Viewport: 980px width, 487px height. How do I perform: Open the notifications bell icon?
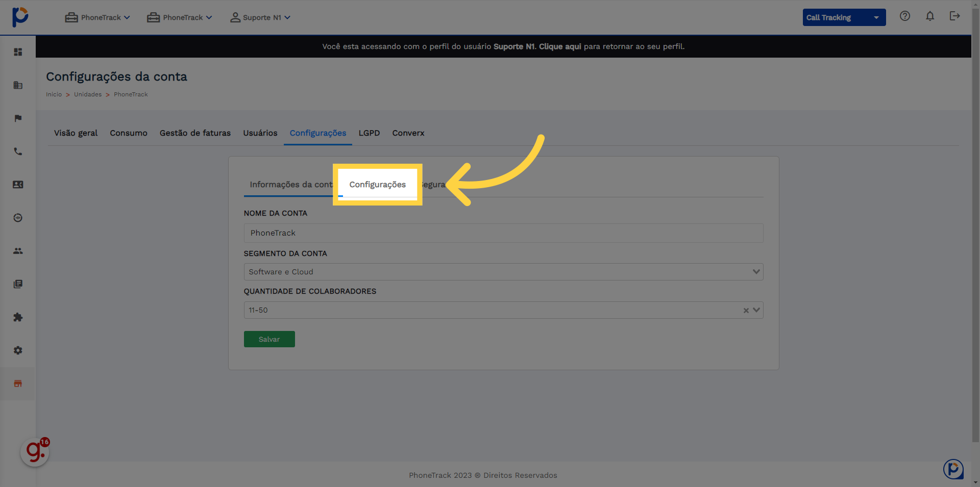[x=930, y=16]
